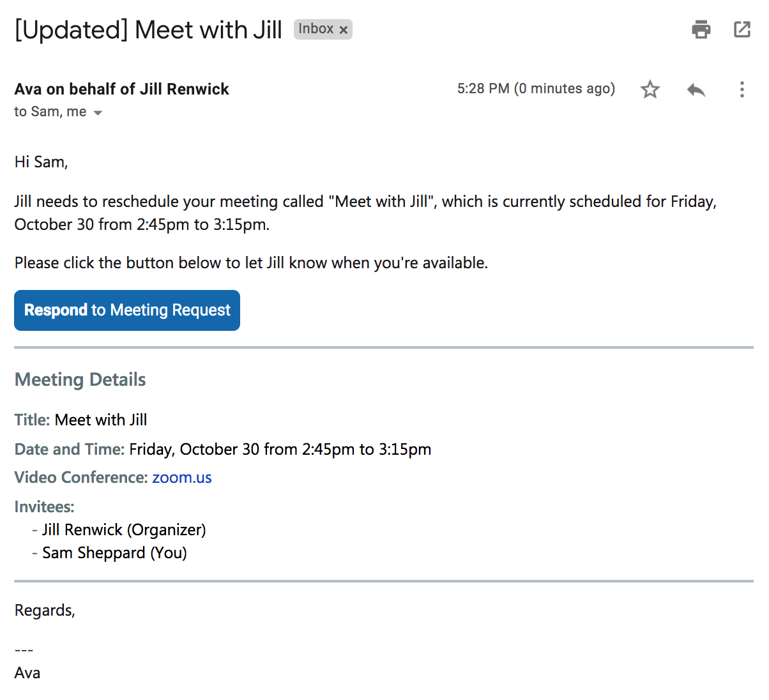Open the zoom.us video conference link
Image resolution: width=769 pixels, height=700 pixels.
coord(182,478)
